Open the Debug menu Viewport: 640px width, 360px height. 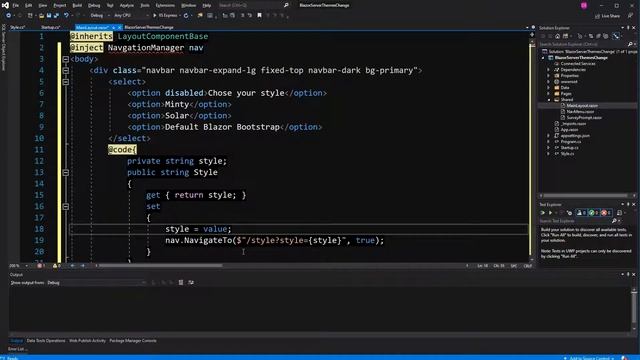[94, 5]
